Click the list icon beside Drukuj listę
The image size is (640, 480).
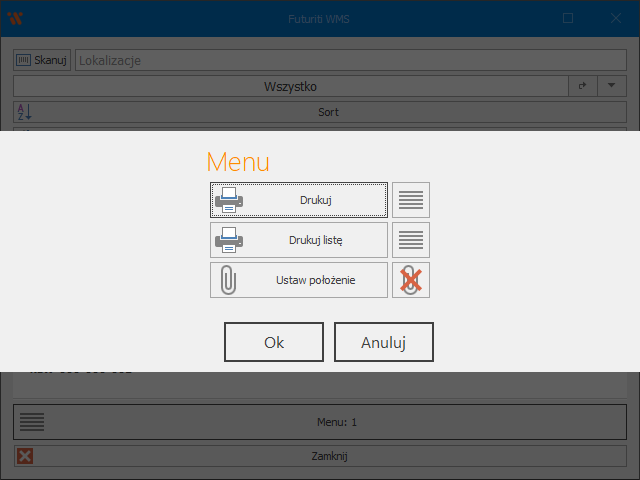410,240
